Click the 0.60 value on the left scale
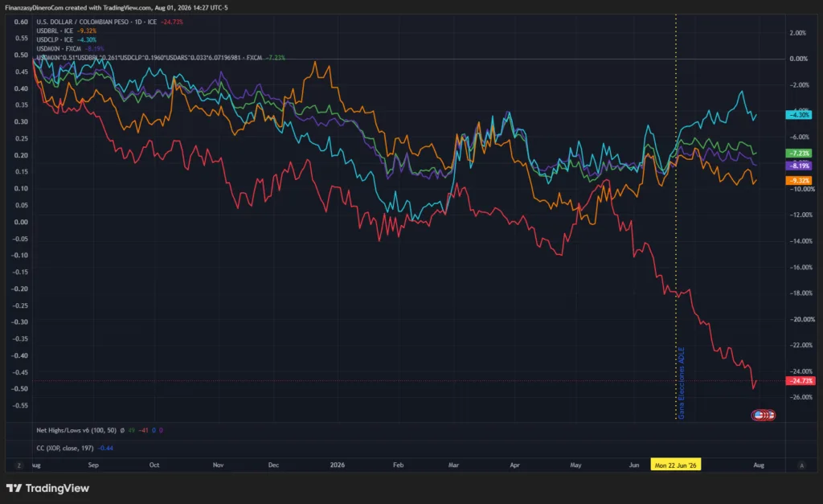This screenshot has height=504, width=823. click(21, 22)
